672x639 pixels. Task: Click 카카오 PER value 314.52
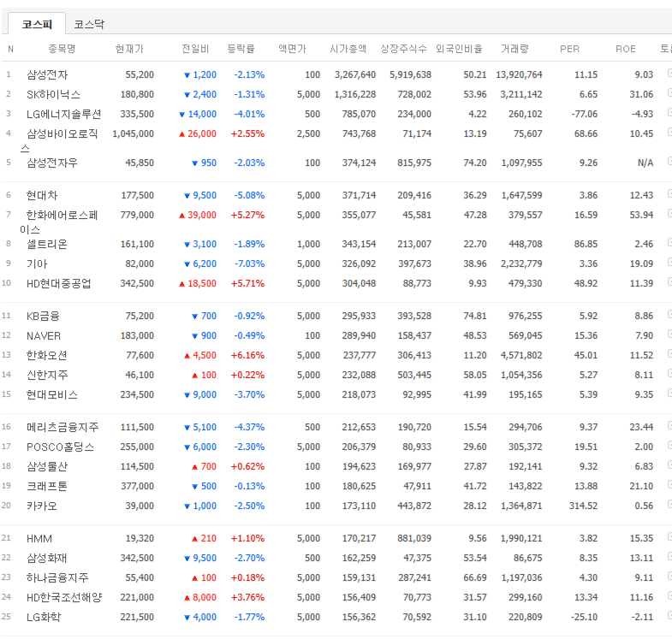[583, 506]
